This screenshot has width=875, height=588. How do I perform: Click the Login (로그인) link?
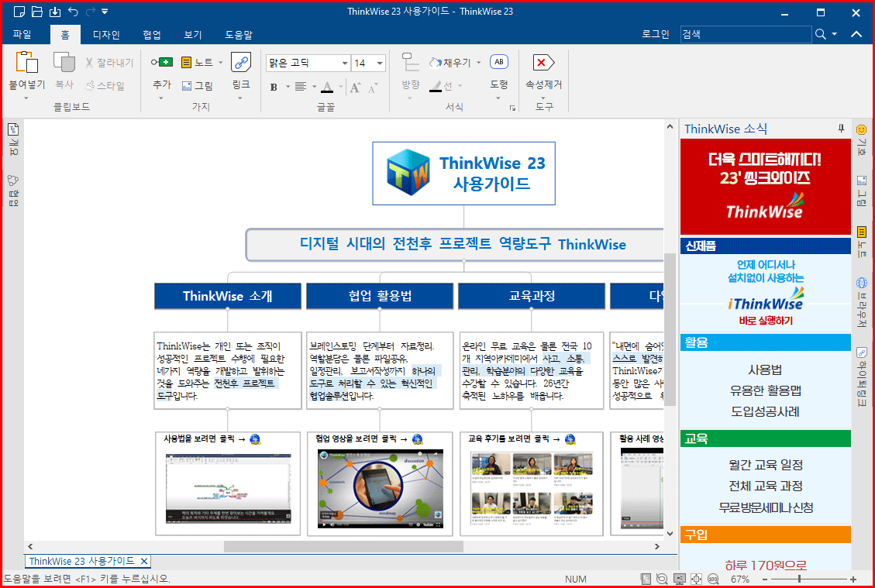(x=655, y=34)
